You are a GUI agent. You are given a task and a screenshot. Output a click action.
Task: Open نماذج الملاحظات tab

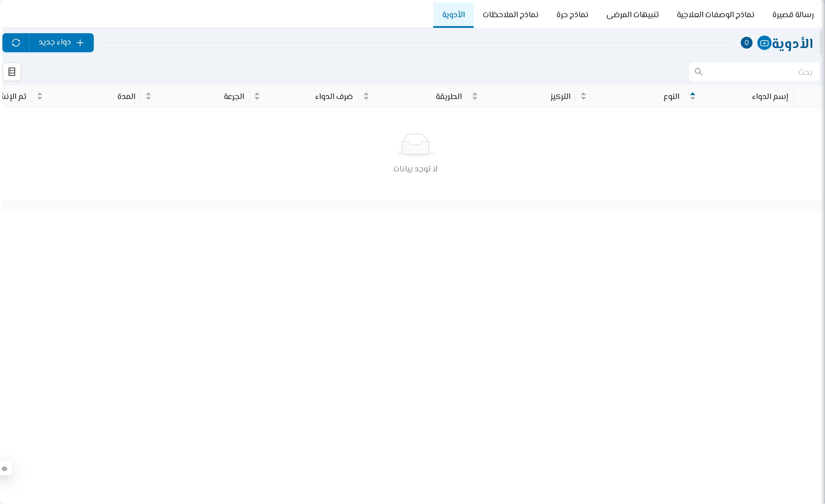(511, 15)
